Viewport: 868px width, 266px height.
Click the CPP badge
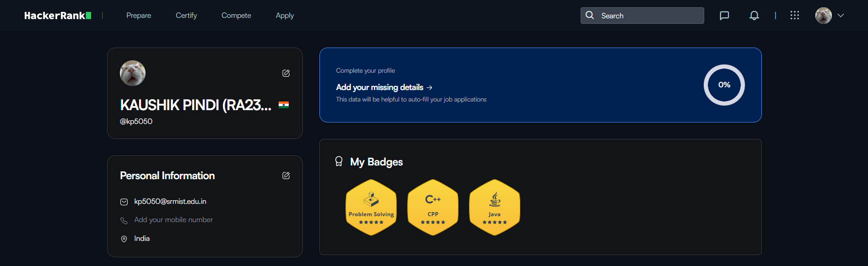pos(433,207)
